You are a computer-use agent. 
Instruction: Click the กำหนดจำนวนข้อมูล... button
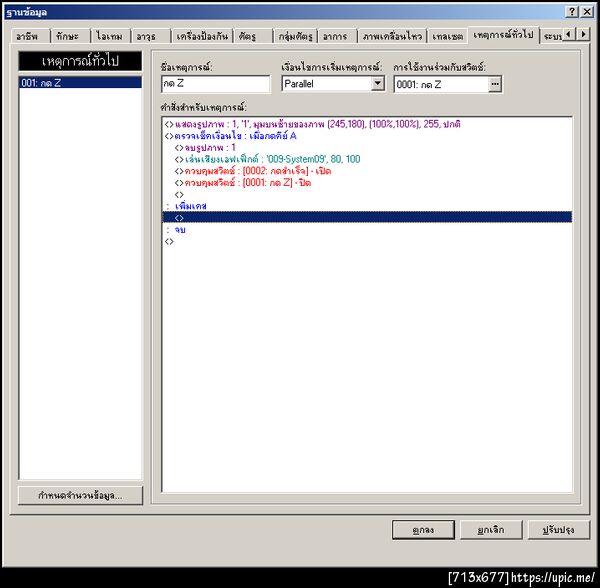coord(80,495)
